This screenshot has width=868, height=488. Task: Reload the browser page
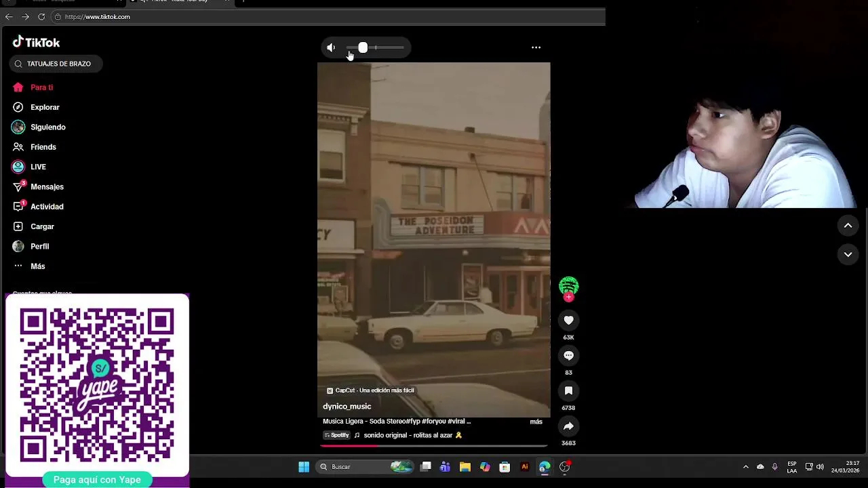41,17
